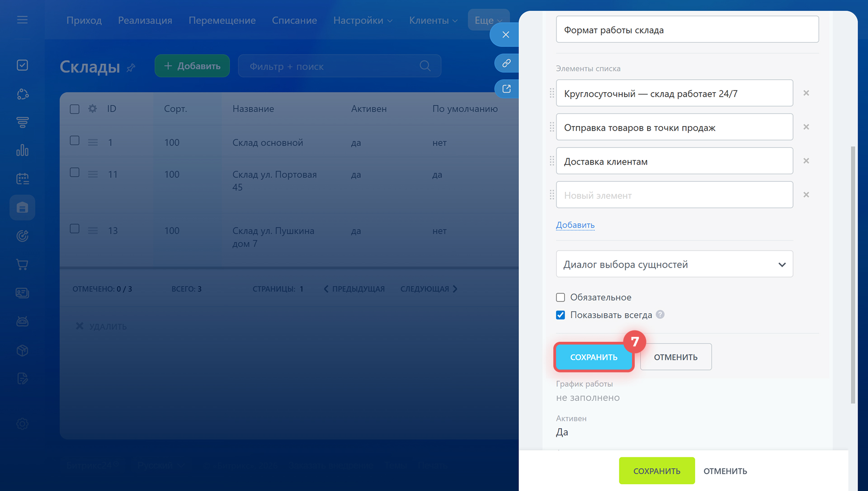The width and height of the screenshot is (868, 491).
Task: Open the panel in a new window
Action: click(506, 89)
